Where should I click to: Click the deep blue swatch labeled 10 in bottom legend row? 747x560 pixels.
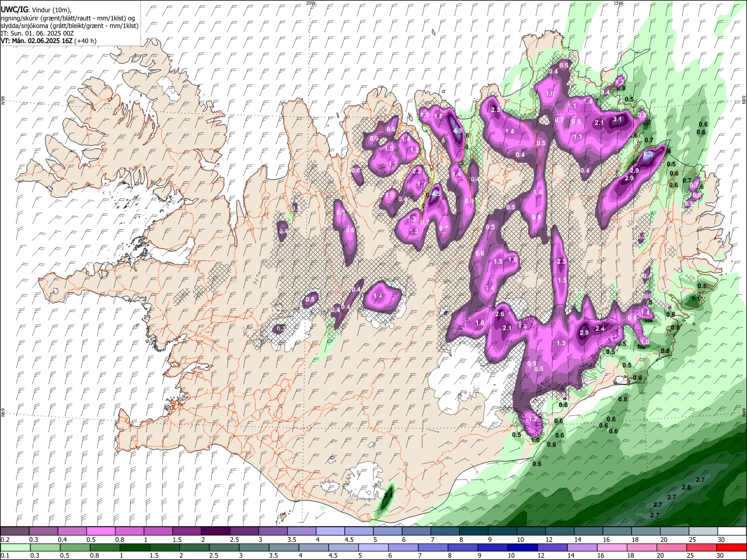click(x=521, y=547)
